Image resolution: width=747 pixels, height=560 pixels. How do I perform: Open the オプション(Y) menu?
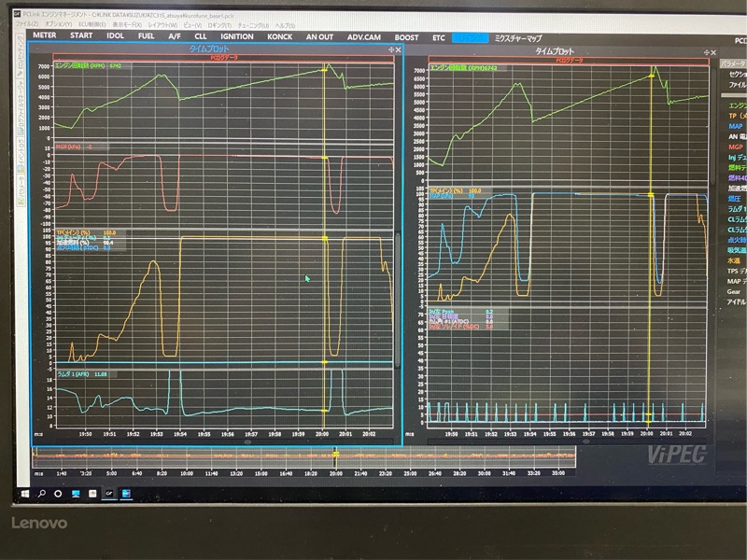(58, 24)
